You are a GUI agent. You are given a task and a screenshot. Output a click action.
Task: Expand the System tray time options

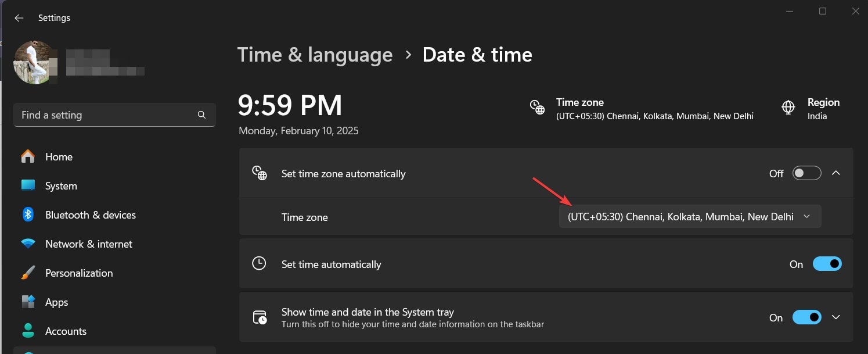coord(836,317)
